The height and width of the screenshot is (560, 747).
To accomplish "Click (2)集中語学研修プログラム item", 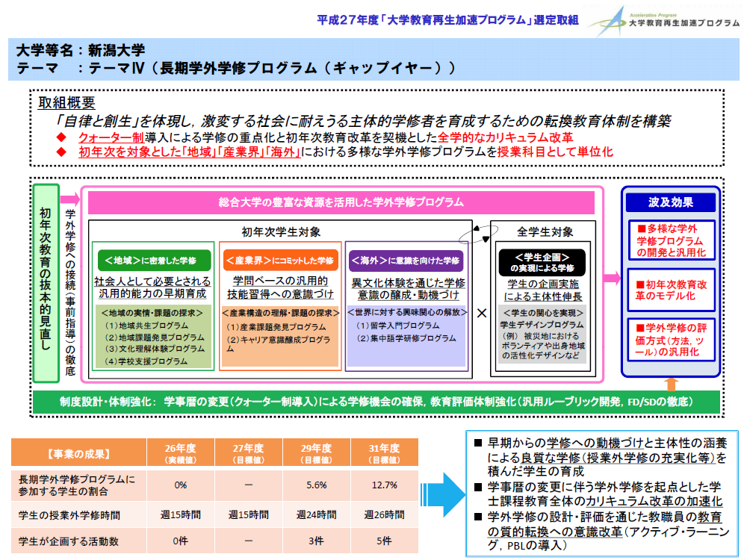I will 406,338.
